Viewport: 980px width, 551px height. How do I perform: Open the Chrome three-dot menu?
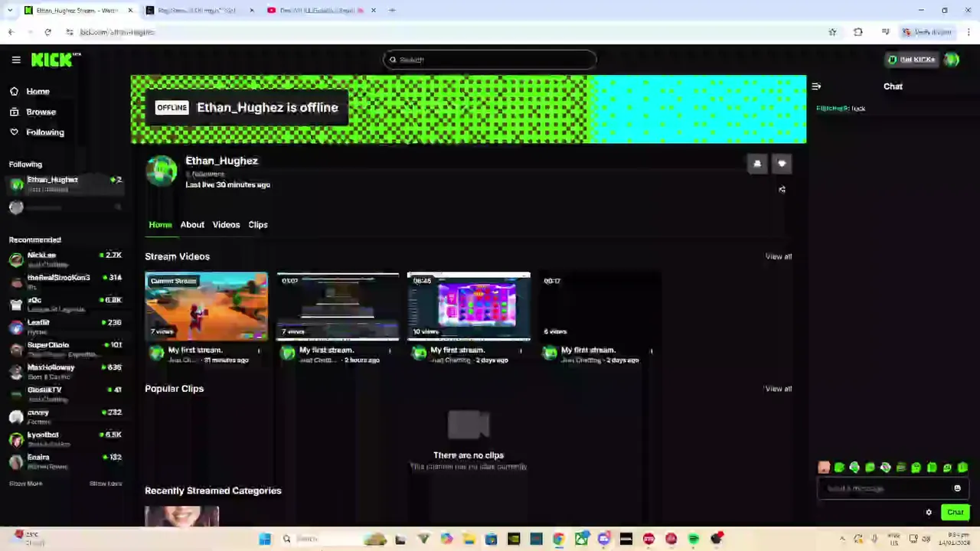(x=969, y=32)
